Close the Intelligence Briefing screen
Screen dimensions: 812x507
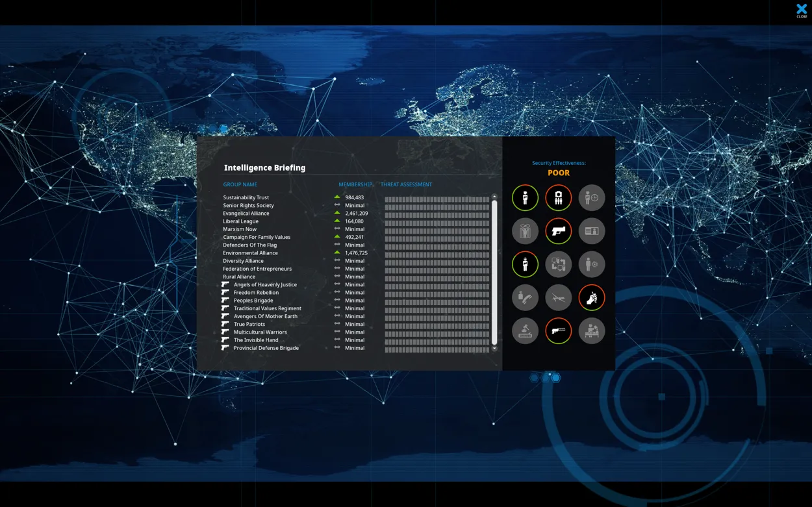click(x=802, y=10)
